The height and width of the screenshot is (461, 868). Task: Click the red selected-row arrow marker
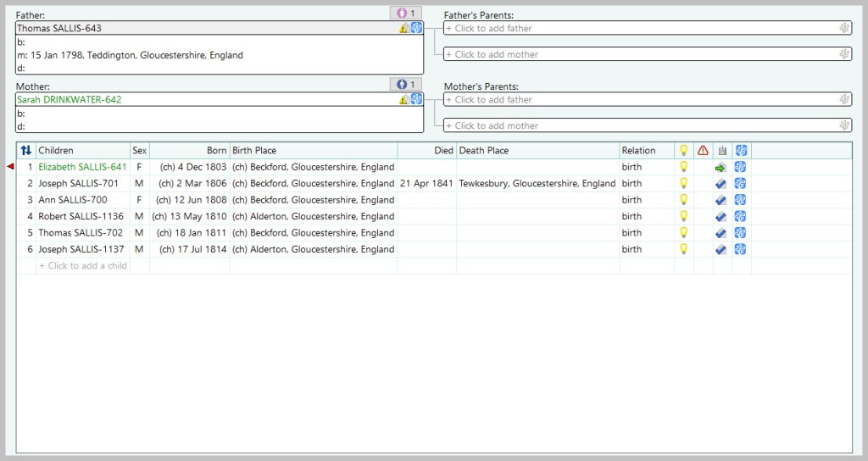10,167
